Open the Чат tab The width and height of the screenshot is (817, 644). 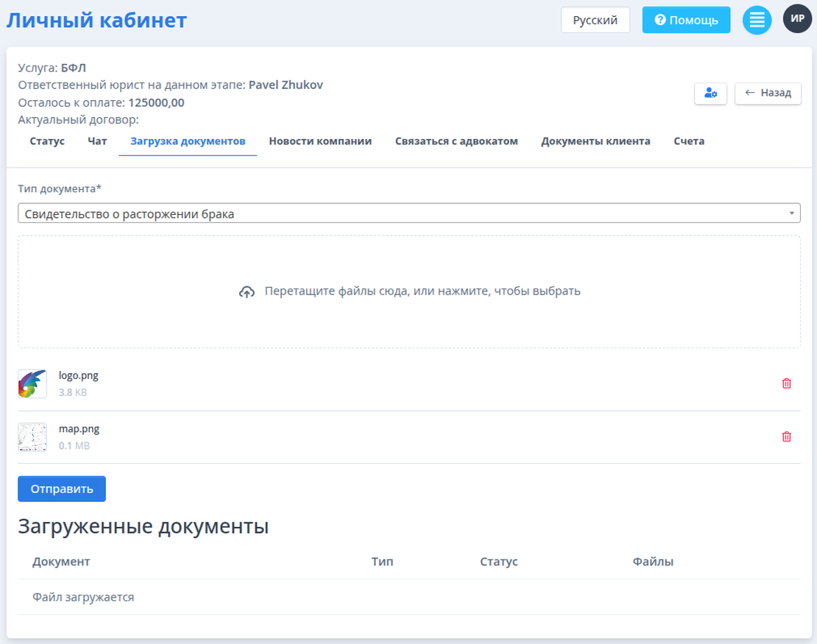tap(97, 141)
